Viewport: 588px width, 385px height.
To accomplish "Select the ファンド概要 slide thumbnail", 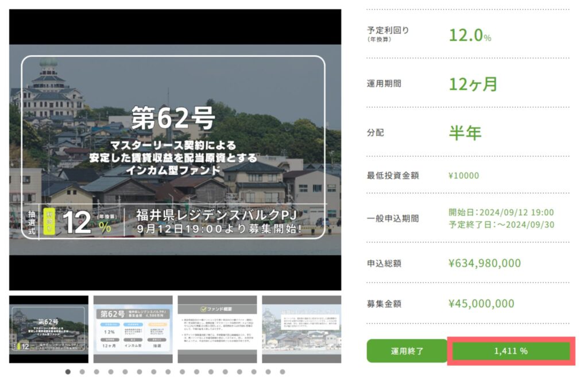I will point(217,329).
